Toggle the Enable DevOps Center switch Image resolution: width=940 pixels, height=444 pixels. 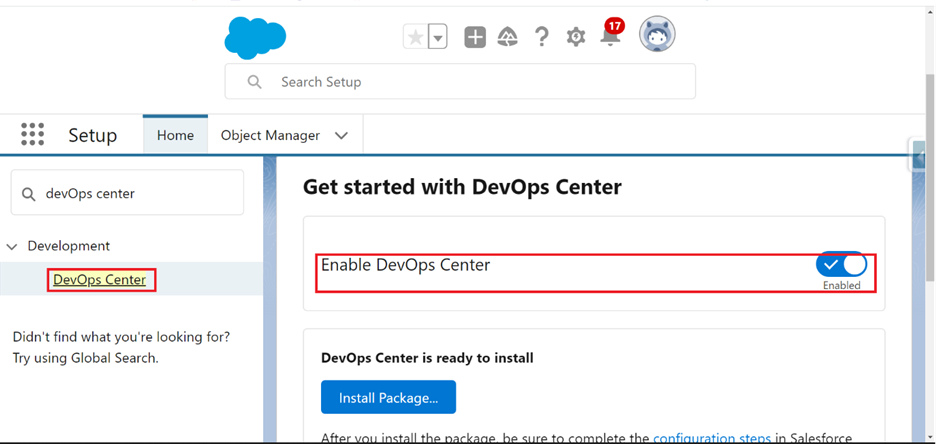coord(841,264)
